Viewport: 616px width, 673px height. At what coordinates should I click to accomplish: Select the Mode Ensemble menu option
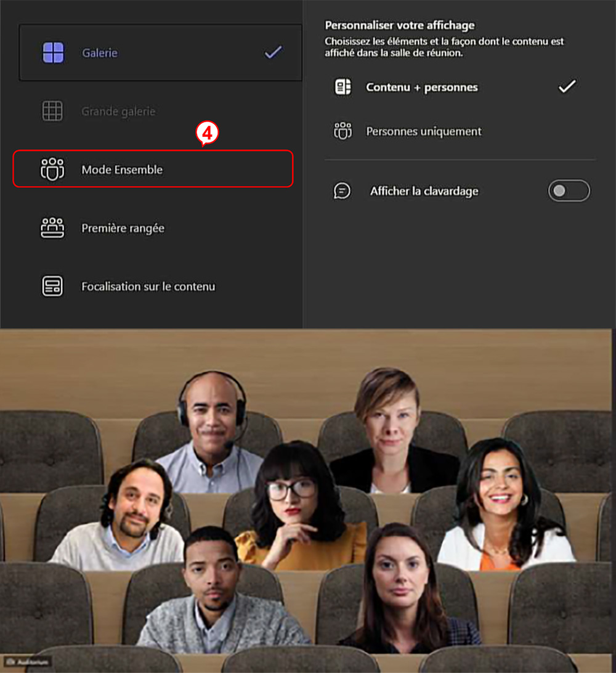(153, 169)
